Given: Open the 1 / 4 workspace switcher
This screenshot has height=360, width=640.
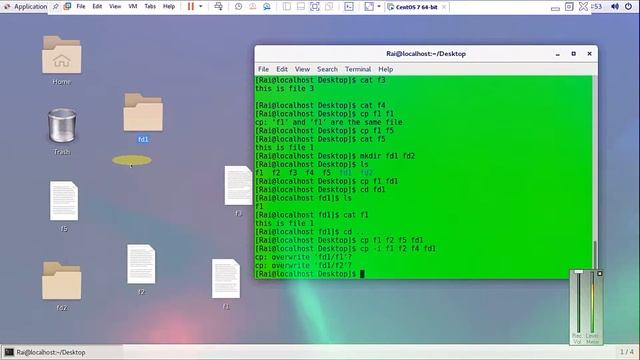Looking at the screenshot, I should click(x=627, y=351).
